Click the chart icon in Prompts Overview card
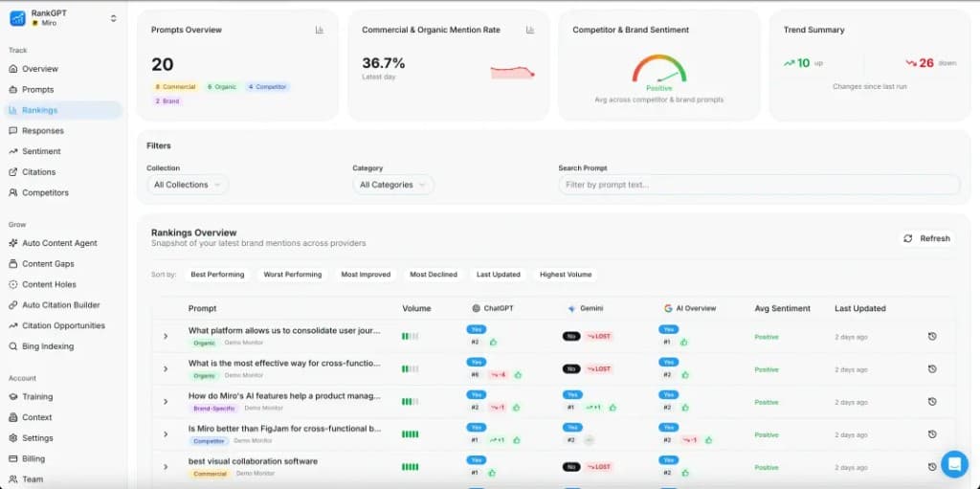This screenshot has width=980, height=489. point(320,30)
